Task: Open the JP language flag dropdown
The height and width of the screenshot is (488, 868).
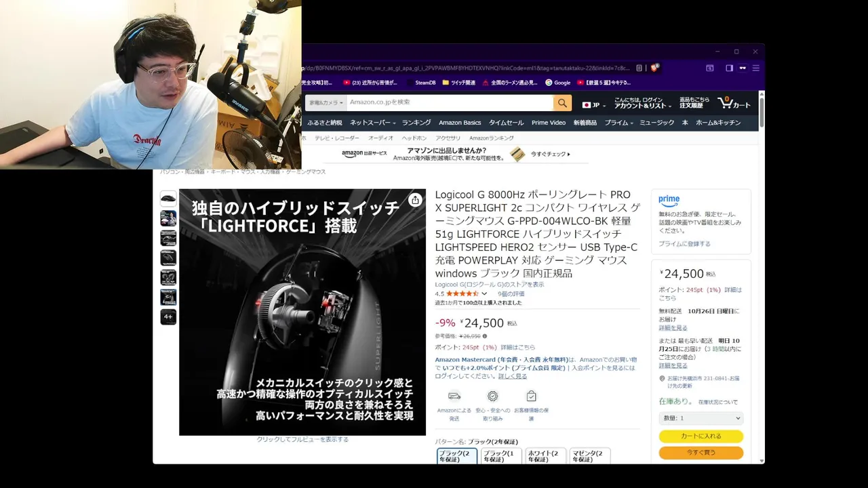Action: point(593,104)
